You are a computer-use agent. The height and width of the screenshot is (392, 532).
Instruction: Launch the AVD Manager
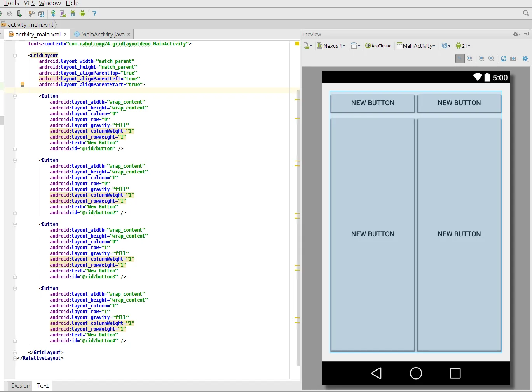pyautogui.click(x=63, y=14)
